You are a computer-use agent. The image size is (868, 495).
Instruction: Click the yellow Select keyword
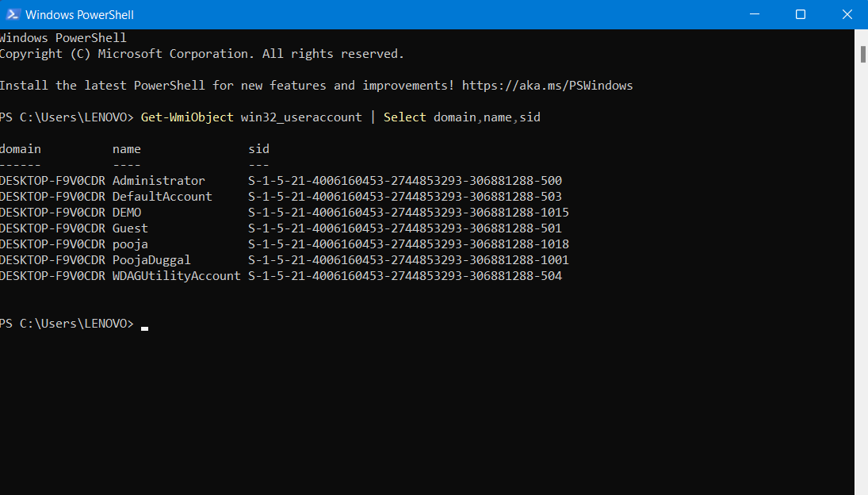(x=404, y=117)
